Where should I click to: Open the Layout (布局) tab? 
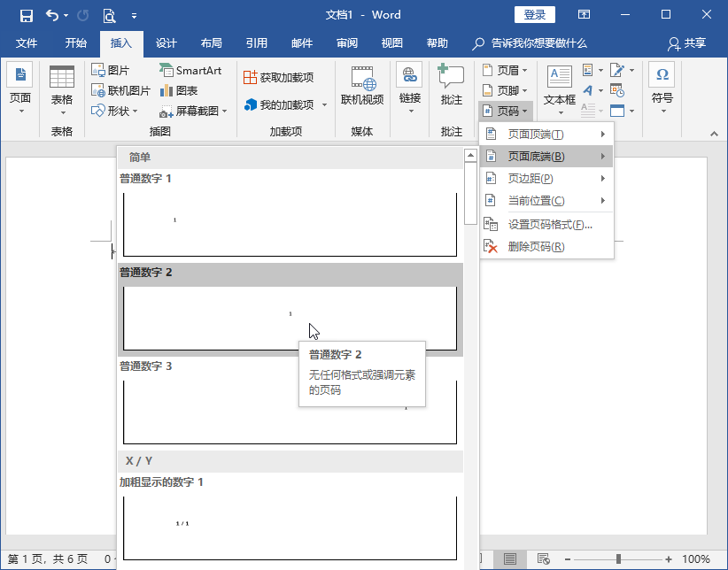pyautogui.click(x=212, y=43)
